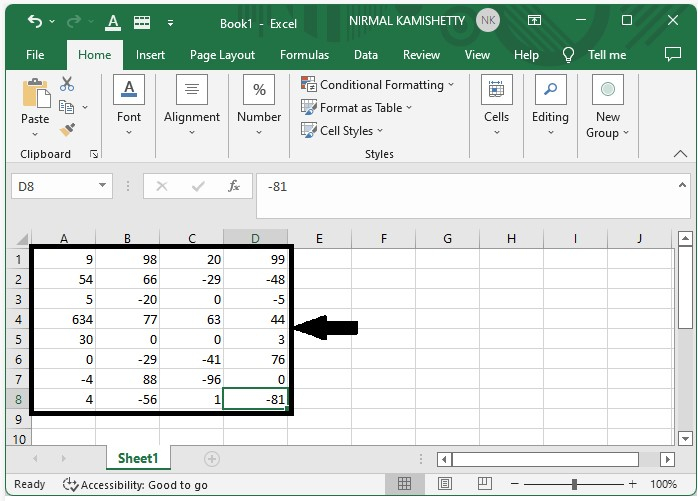Click the zoom slider in status bar
The width and height of the screenshot is (698, 501).
tap(574, 484)
